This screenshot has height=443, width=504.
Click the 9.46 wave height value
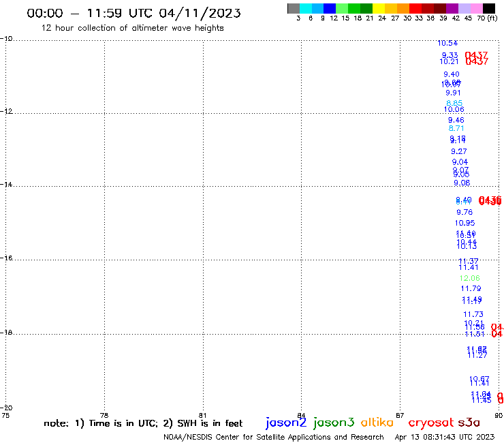(x=456, y=120)
